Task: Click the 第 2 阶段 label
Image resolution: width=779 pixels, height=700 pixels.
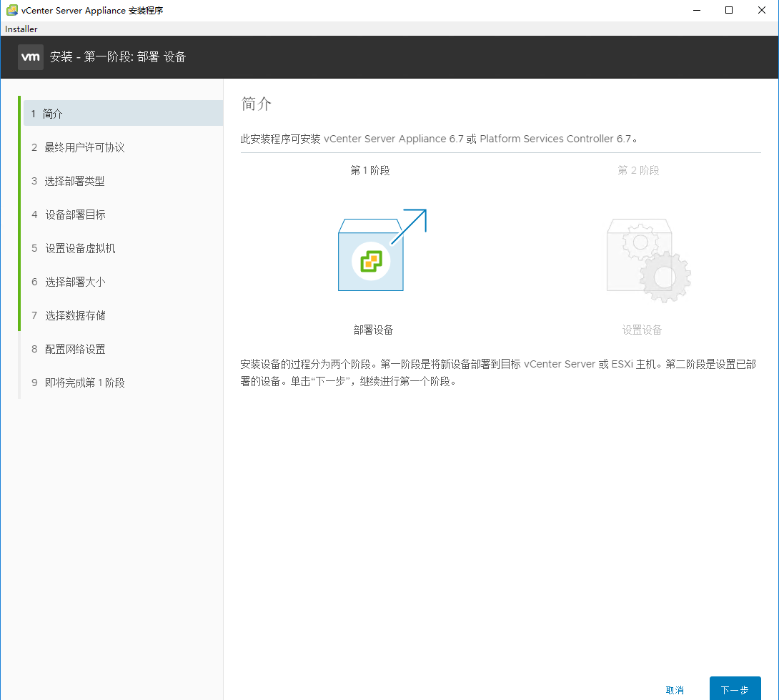Action: tap(638, 170)
